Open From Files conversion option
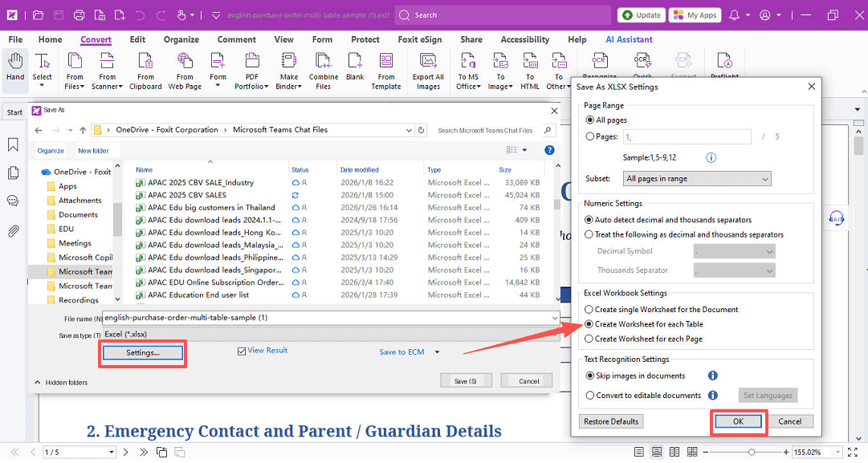 tap(74, 71)
